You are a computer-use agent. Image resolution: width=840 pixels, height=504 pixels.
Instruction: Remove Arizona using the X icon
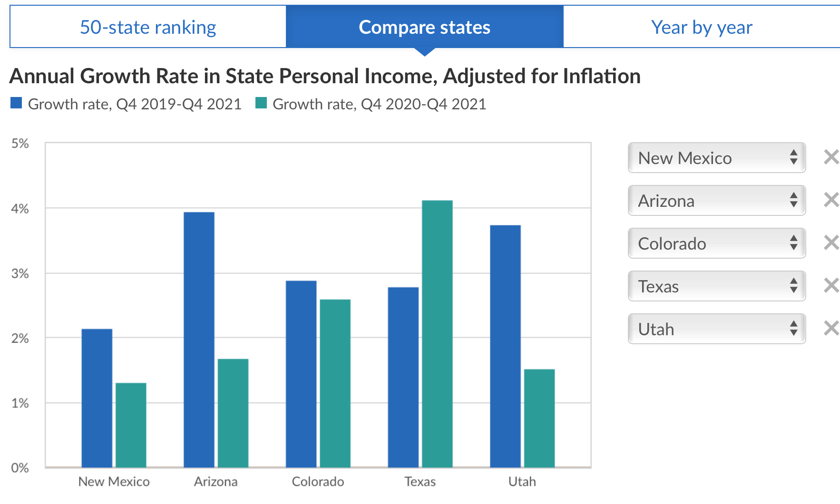[x=831, y=200]
